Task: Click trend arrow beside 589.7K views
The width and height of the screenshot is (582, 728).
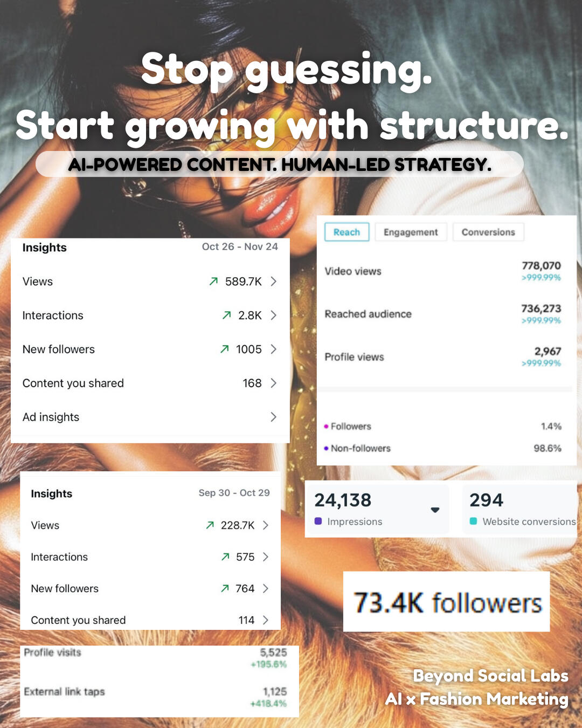Action: click(x=214, y=281)
